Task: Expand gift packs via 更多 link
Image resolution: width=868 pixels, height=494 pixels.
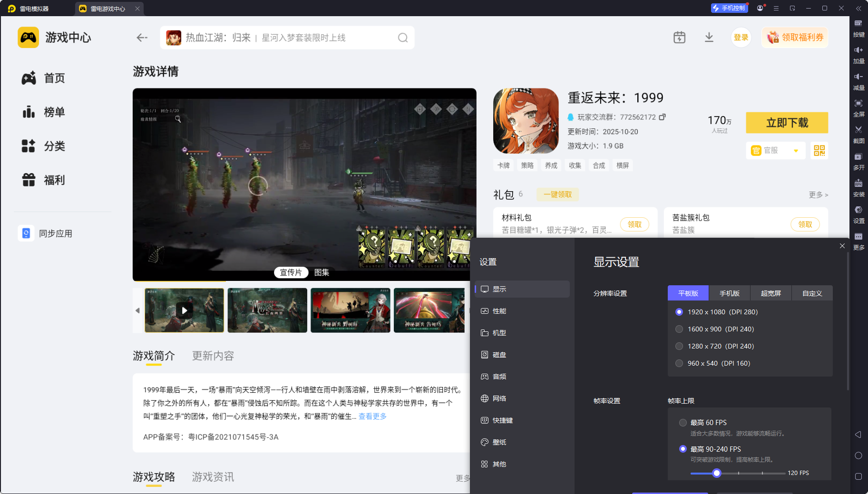Action: click(x=818, y=195)
